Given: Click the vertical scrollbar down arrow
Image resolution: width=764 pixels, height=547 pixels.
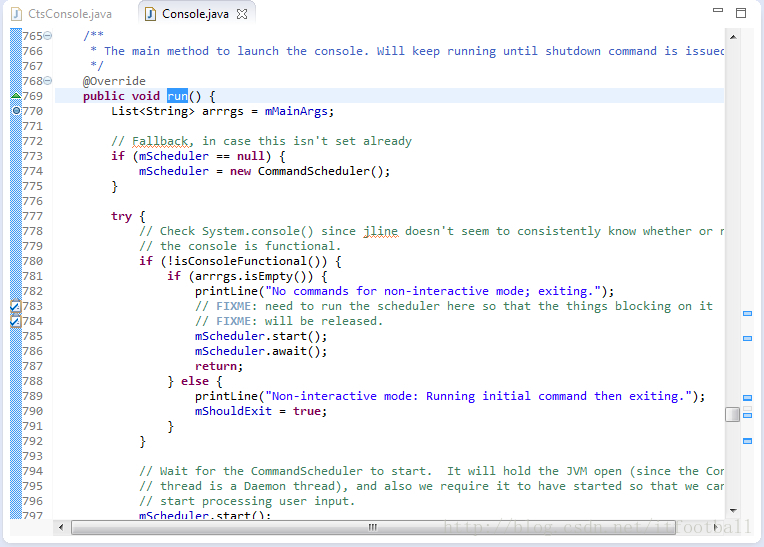Looking at the screenshot, I should 733,510.
